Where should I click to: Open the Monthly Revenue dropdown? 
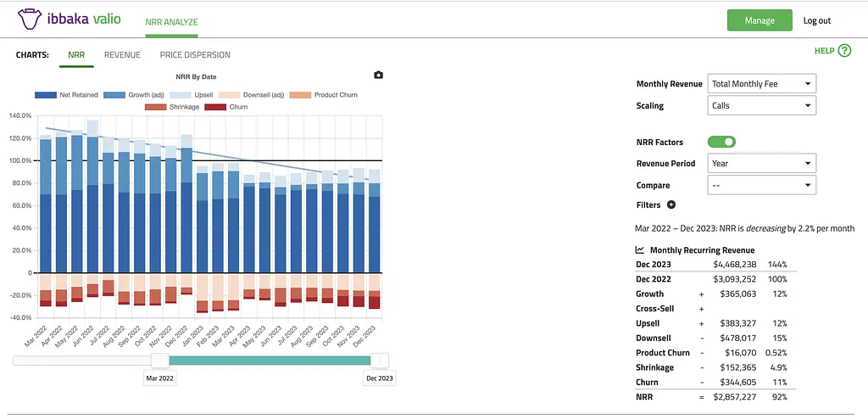coord(761,83)
